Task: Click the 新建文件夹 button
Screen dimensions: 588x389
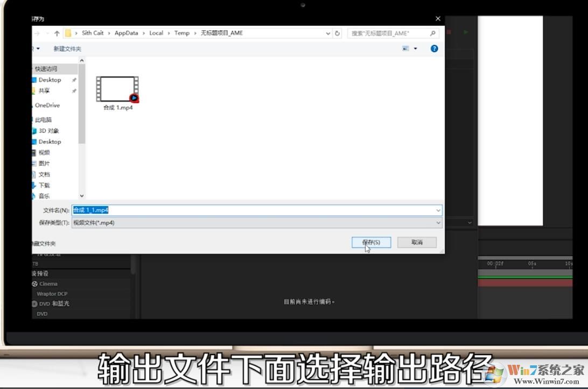Action: (x=67, y=48)
